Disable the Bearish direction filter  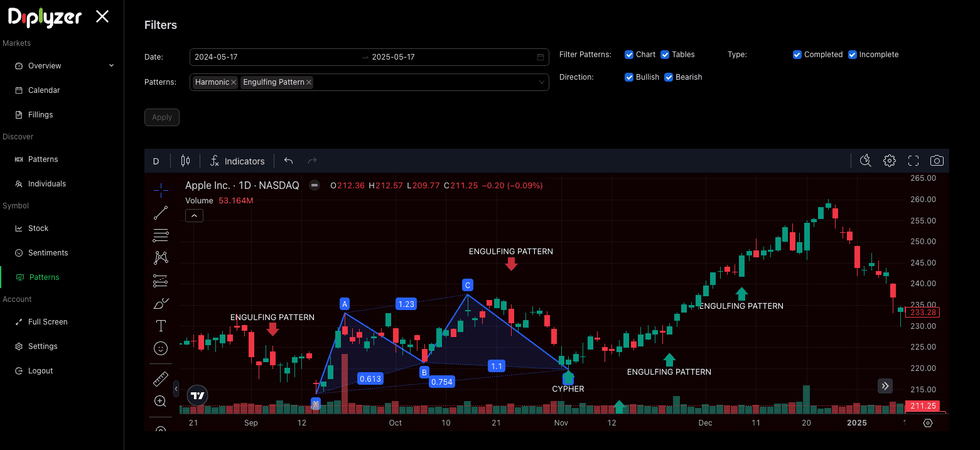(x=669, y=77)
